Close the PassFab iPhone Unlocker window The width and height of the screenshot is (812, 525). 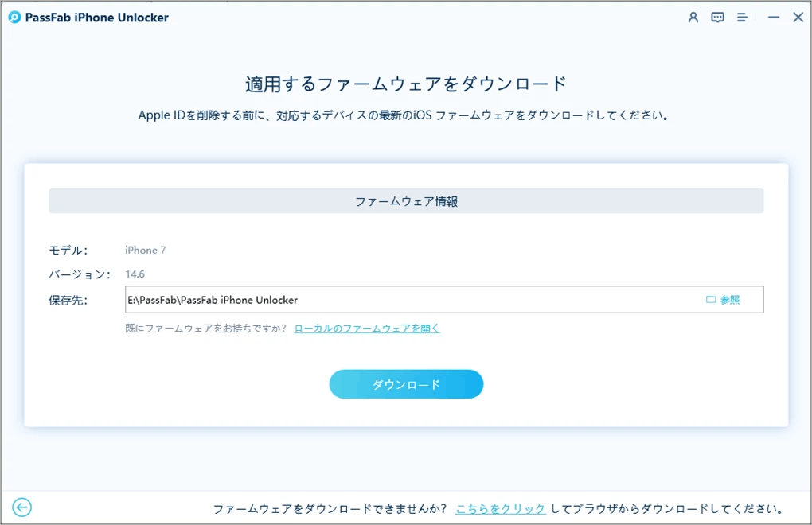click(798, 17)
